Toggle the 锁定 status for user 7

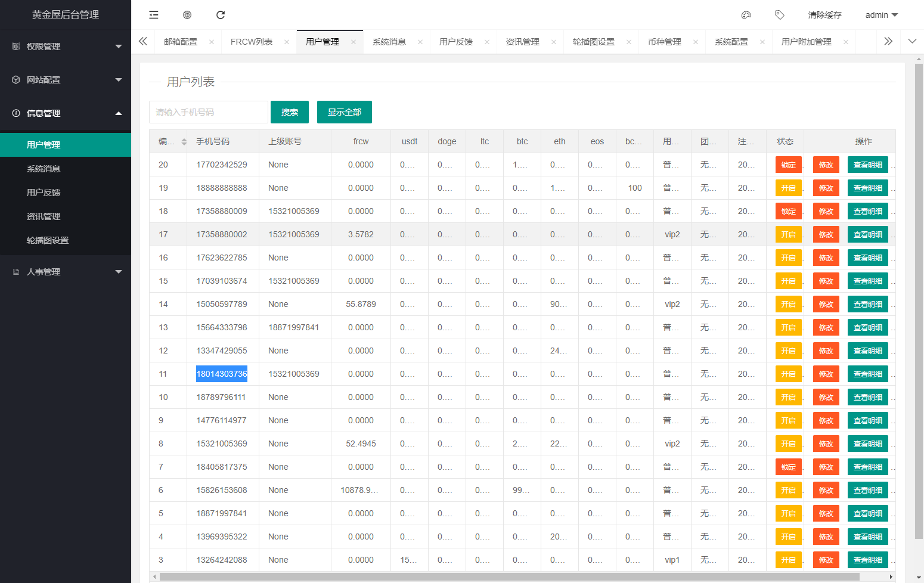click(x=788, y=467)
